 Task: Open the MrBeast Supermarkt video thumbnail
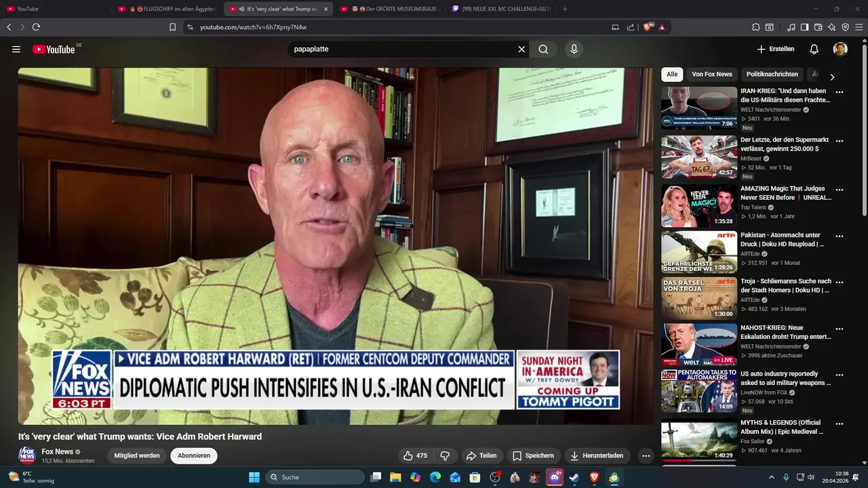699,157
